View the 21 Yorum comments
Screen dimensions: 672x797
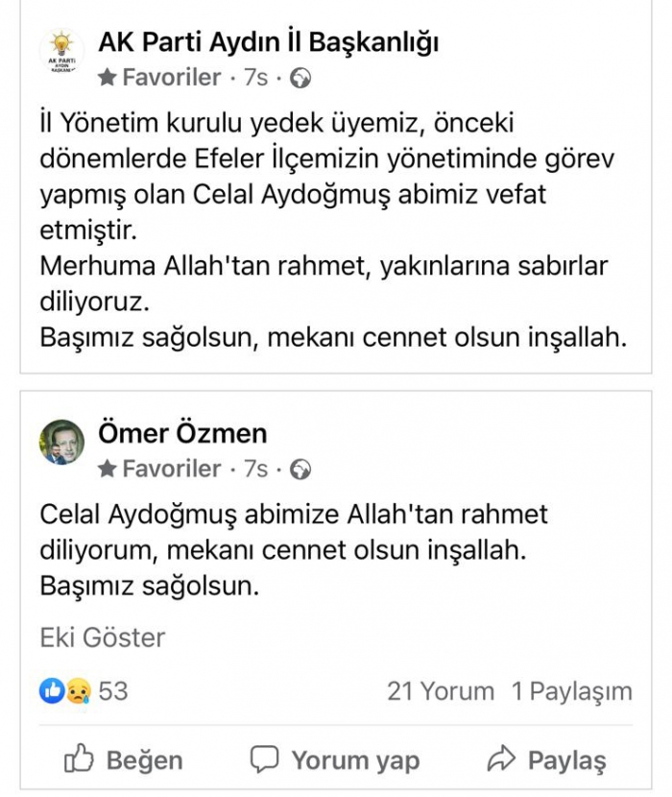pyautogui.click(x=441, y=690)
